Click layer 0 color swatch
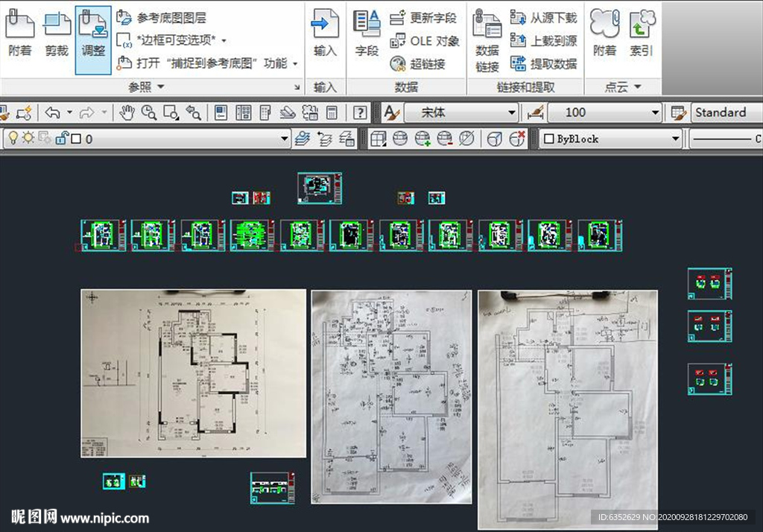The height and width of the screenshot is (532, 763). click(x=76, y=139)
